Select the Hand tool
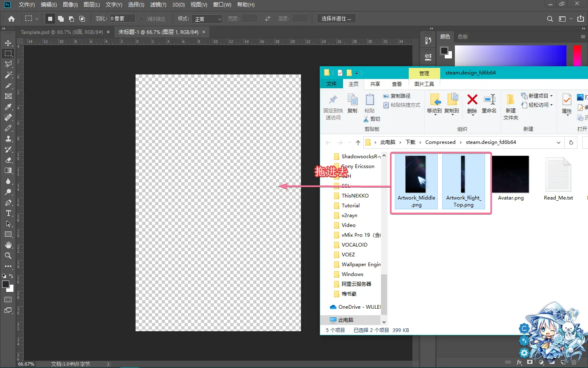 pos(8,245)
